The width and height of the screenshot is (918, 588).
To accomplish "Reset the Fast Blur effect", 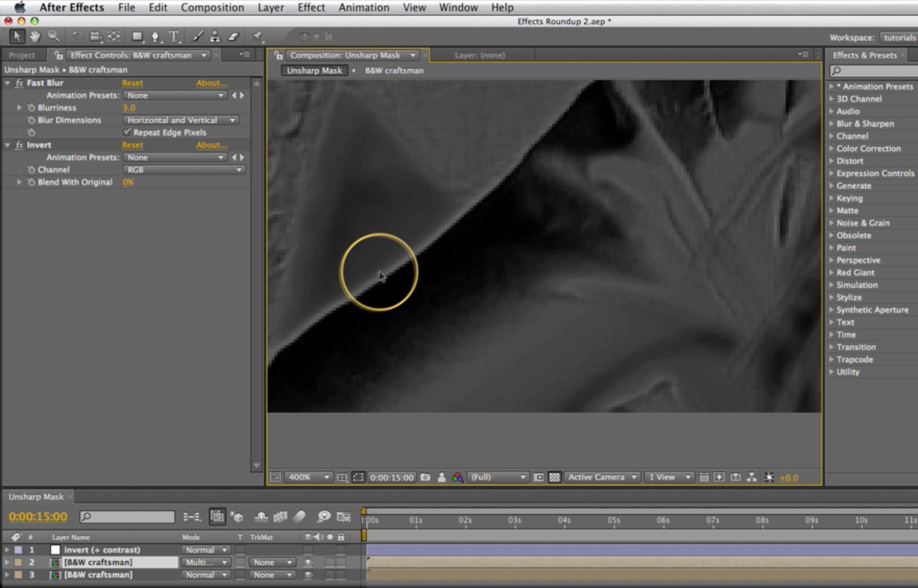I will 132,83.
